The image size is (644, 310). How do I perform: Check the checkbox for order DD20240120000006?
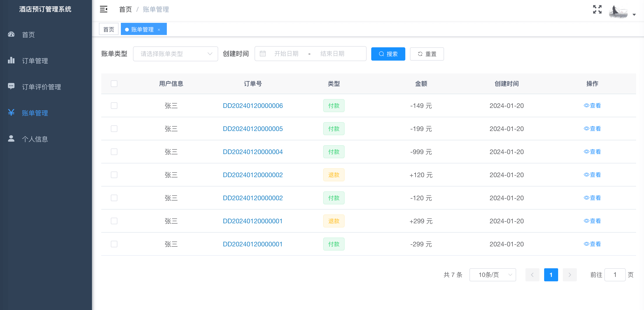[x=114, y=105]
